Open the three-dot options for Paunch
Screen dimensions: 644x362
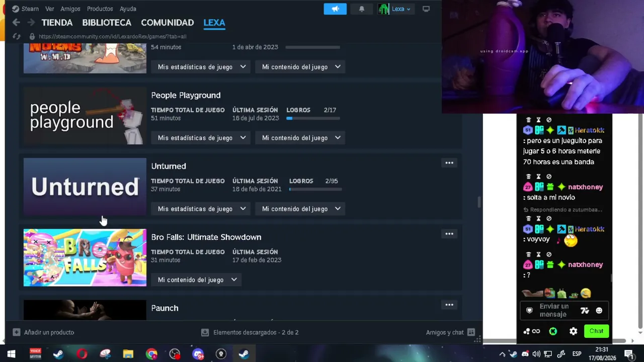pyautogui.click(x=449, y=305)
